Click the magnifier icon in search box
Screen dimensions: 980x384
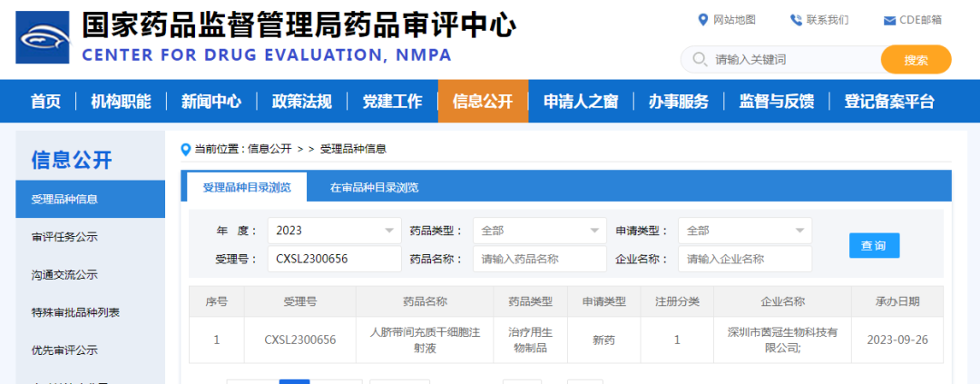pos(700,60)
